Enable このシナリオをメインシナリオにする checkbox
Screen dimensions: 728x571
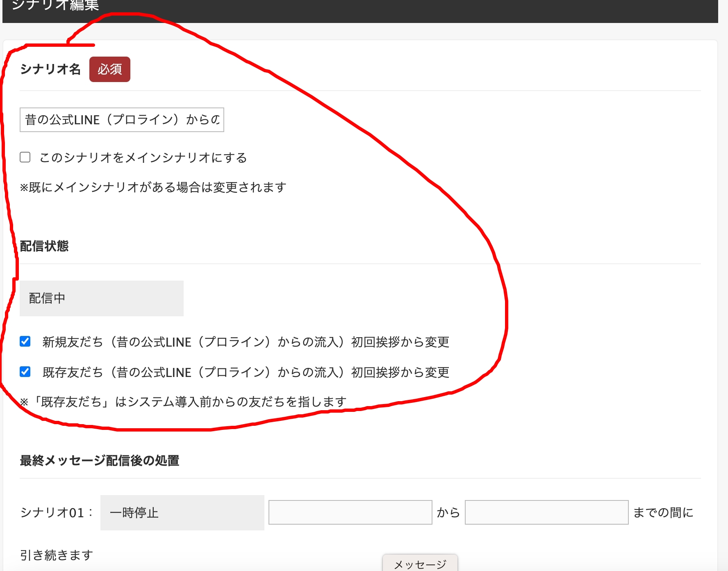coord(25,157)
